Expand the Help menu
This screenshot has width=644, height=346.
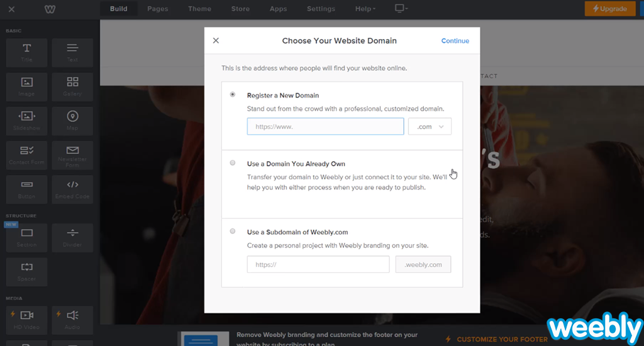(x=365, y=9)
